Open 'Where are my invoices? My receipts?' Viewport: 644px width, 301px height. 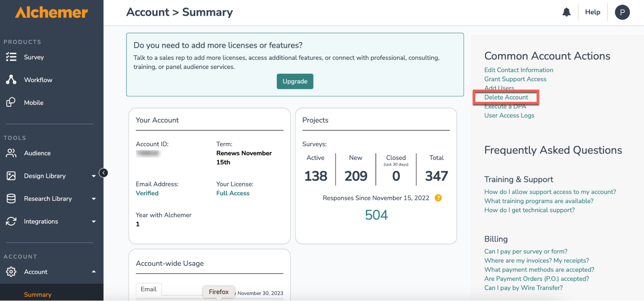(x=536, y=260)
